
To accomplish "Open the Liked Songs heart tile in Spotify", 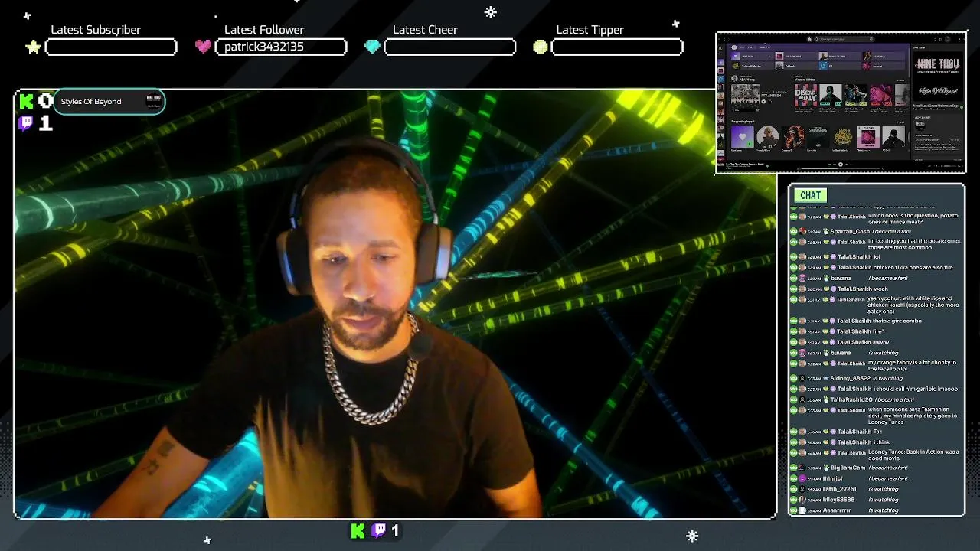I will 743,137.
